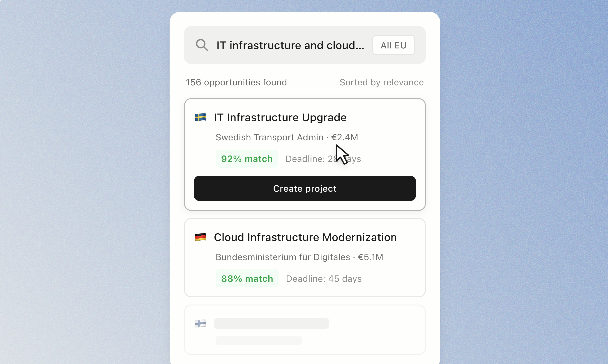Click the Swedish flag icon
Image resolution: width=608 pixels, height=364 pixels.
(x=200, y=117)
